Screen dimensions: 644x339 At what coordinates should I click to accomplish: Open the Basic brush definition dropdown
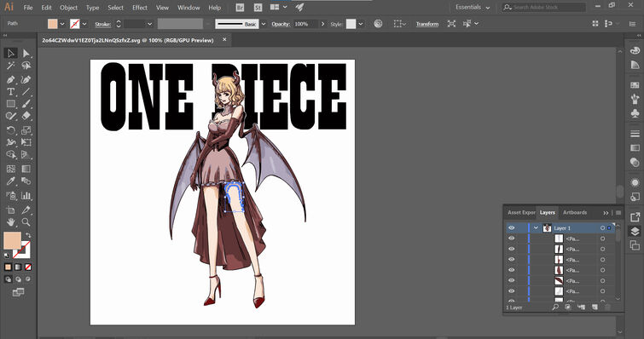(264, 24)
